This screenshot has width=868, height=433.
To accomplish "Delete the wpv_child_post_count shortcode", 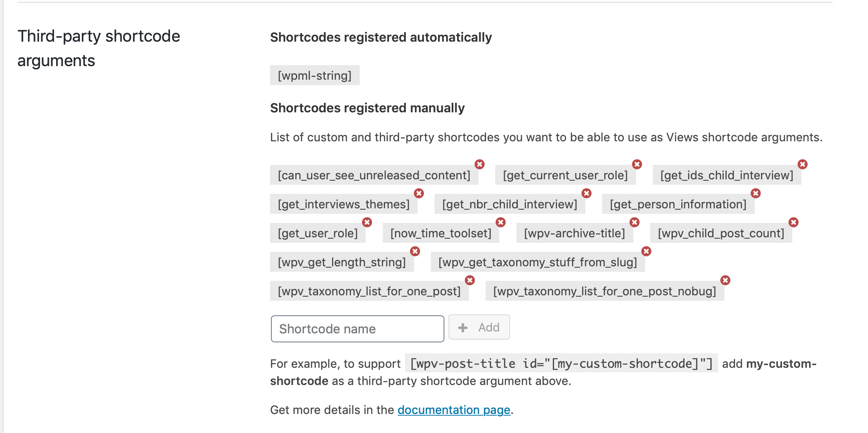I will coord(794,222).
